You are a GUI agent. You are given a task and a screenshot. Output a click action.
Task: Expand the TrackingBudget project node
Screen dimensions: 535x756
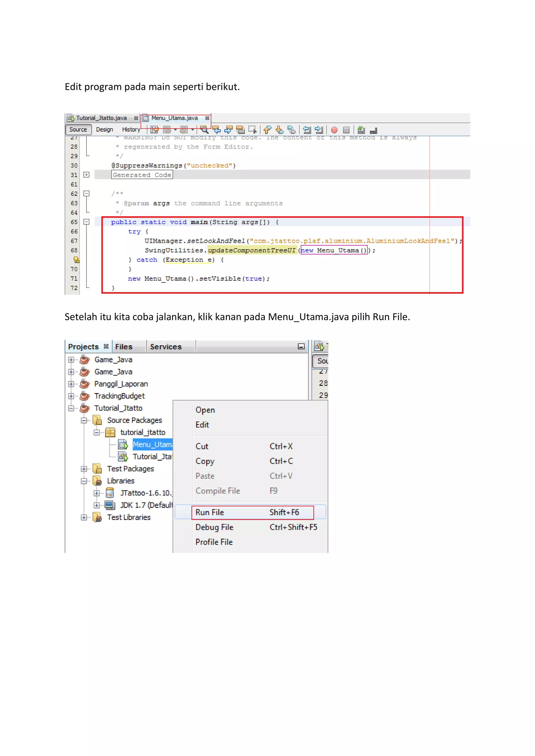[x=71, y=396]
